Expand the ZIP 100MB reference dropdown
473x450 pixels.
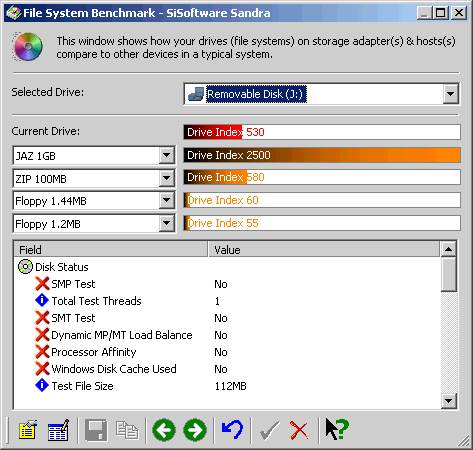166,178
